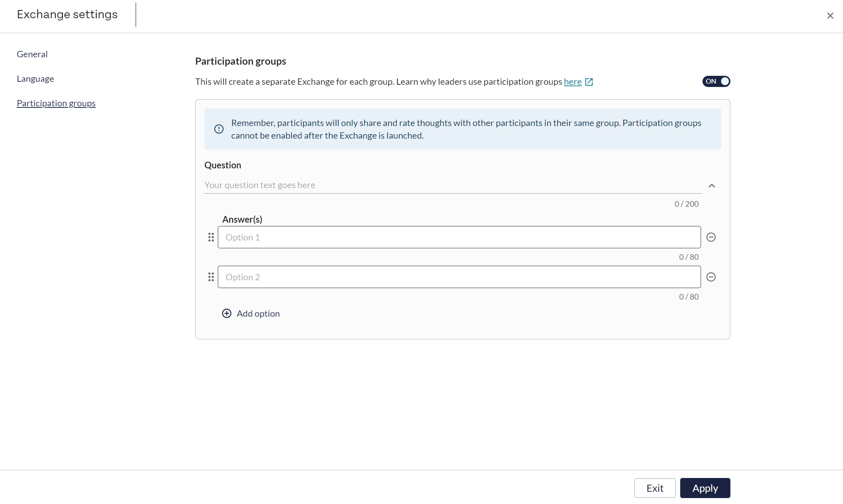The width and height of the screenshot is (843, 504).
Task: Collapse the question with the chevron arrow
Action: point(711,186)
